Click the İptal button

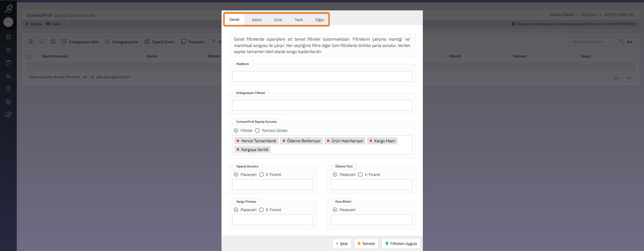(342, 244)
